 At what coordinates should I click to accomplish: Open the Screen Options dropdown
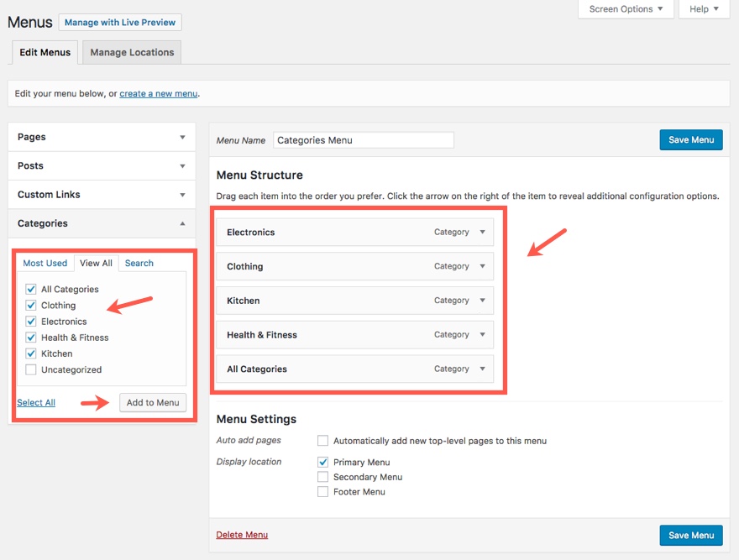[x=626, y=9]
